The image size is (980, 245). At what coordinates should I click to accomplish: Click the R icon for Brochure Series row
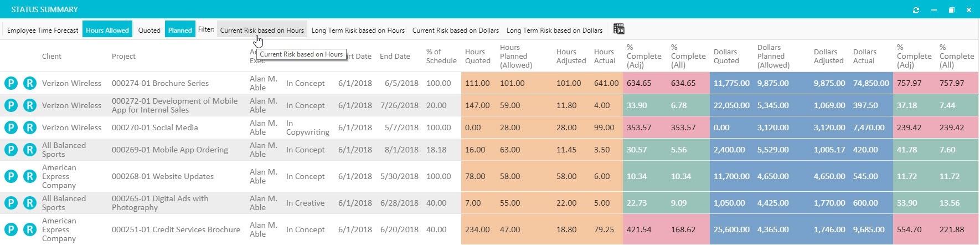tap(29, 83)
